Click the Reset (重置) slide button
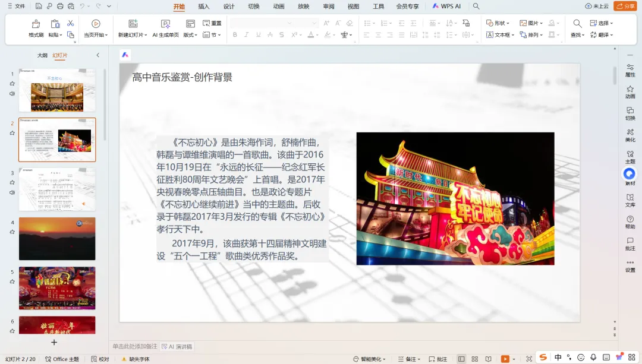This screenshot has height=364, width=642. (212, 23)
